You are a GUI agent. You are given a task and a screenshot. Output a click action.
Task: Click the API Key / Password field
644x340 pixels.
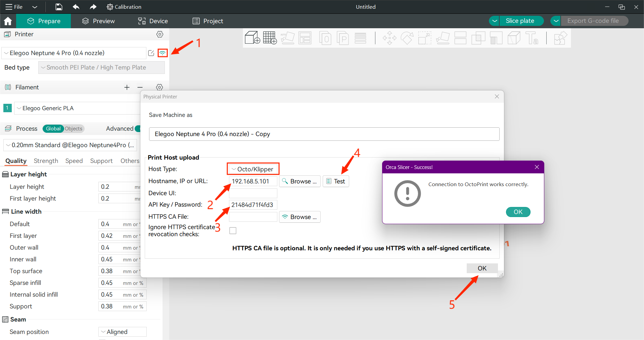[x=253, y=205]
